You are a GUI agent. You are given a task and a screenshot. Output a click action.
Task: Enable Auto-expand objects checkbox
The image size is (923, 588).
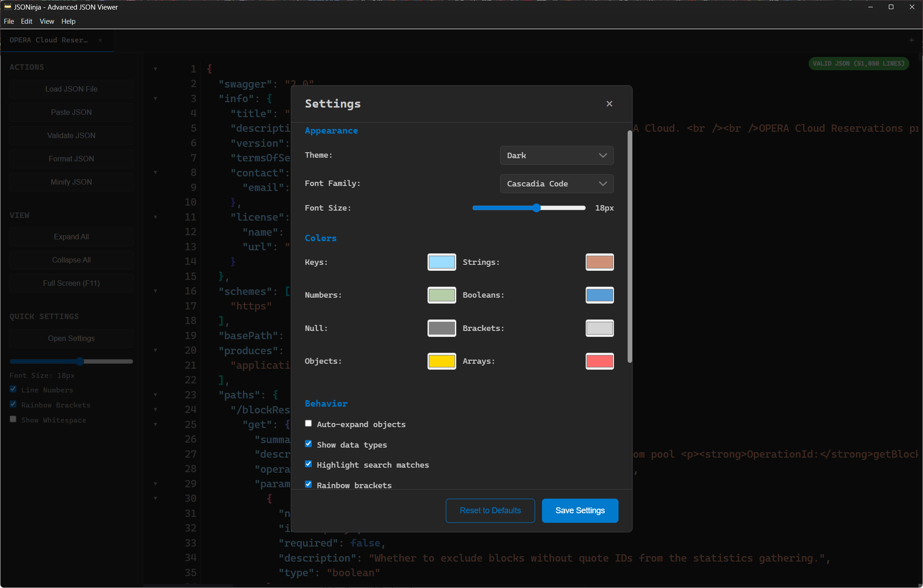point(309,423)
